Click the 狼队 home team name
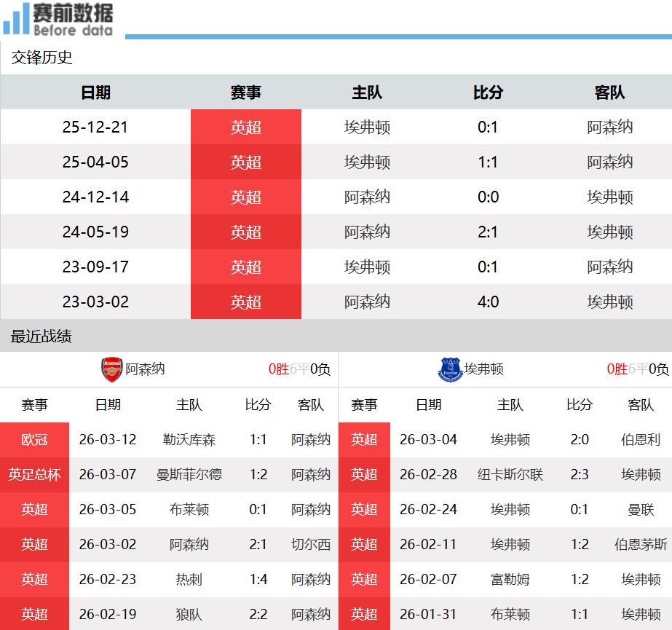 pyautogui.click(x=189, y=615)
